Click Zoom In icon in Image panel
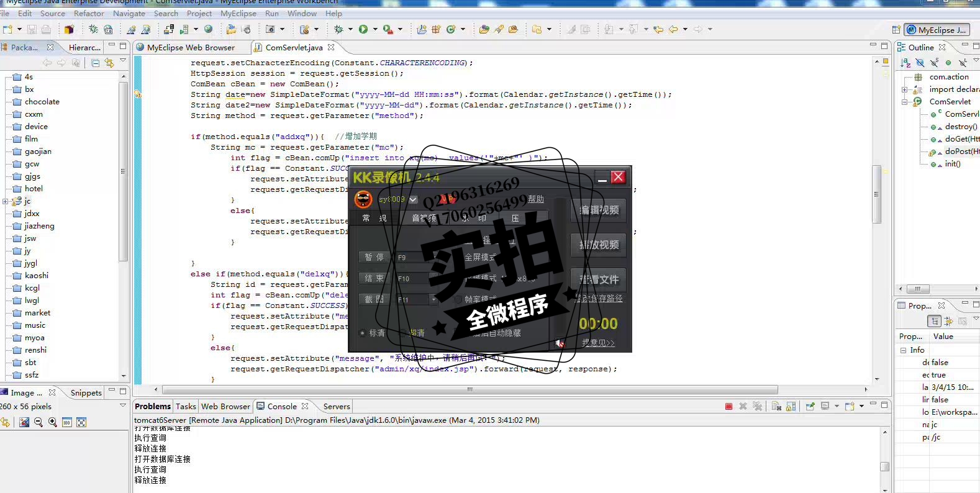Screen dimensions: 980x493 click(52, 422)
